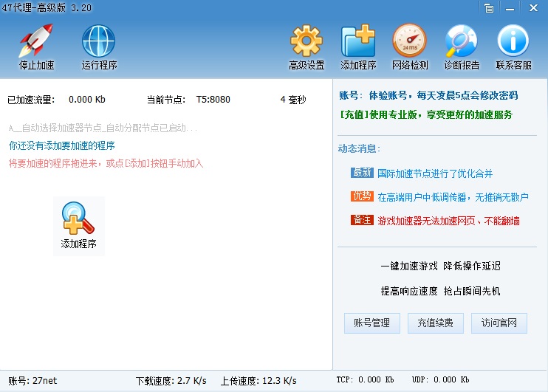Click the current node T5:8080 value
This screenshot has width=548, height=392.
point(213,100)
